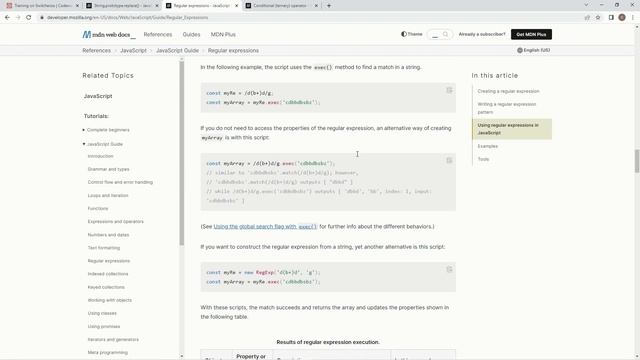Open a new tab with plus button
Image resolution: width=640 pixels, height=360 pixels.
point(329,6)
